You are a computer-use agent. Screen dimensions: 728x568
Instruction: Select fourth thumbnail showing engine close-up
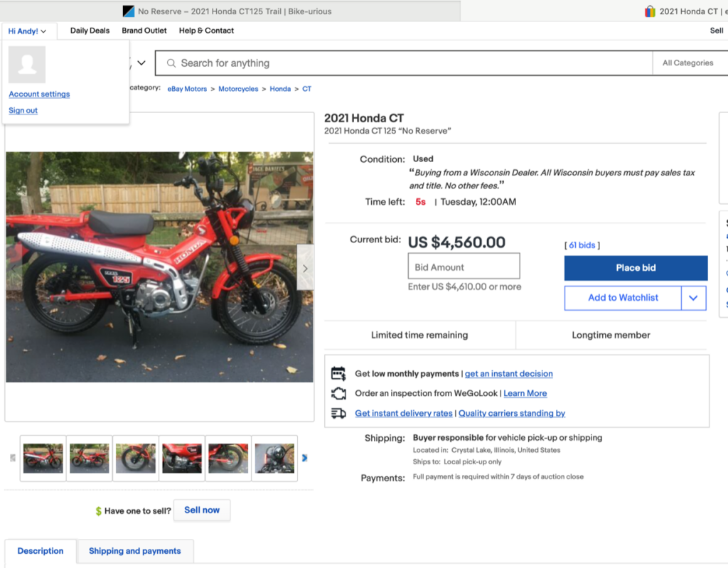click(182, 459)
